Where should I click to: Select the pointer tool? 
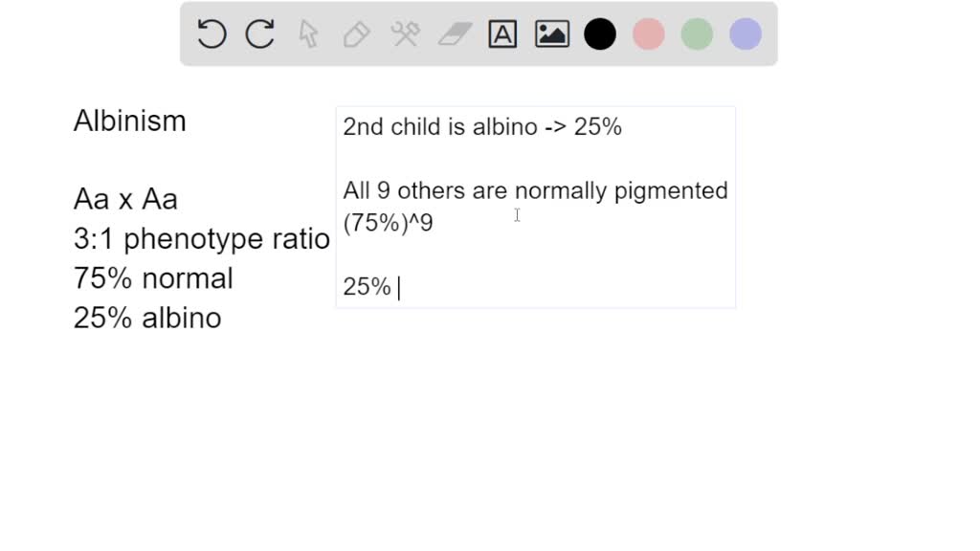tap(308, 33)
